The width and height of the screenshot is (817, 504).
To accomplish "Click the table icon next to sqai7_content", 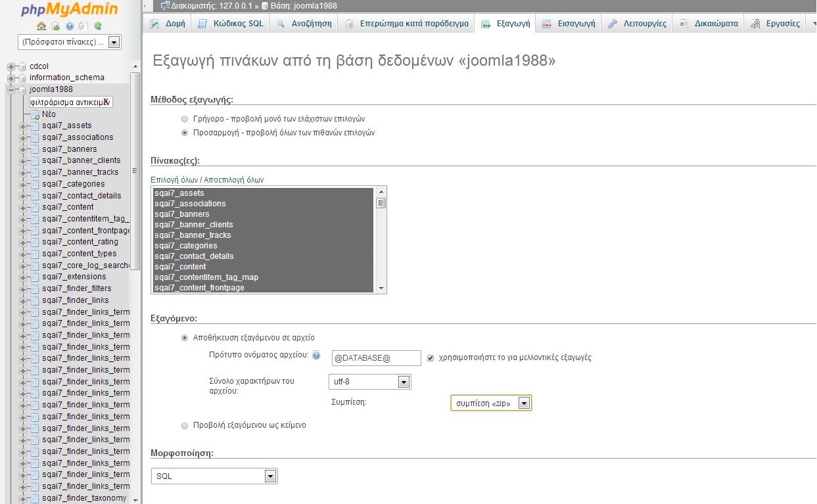I will (x=35, y=207).
